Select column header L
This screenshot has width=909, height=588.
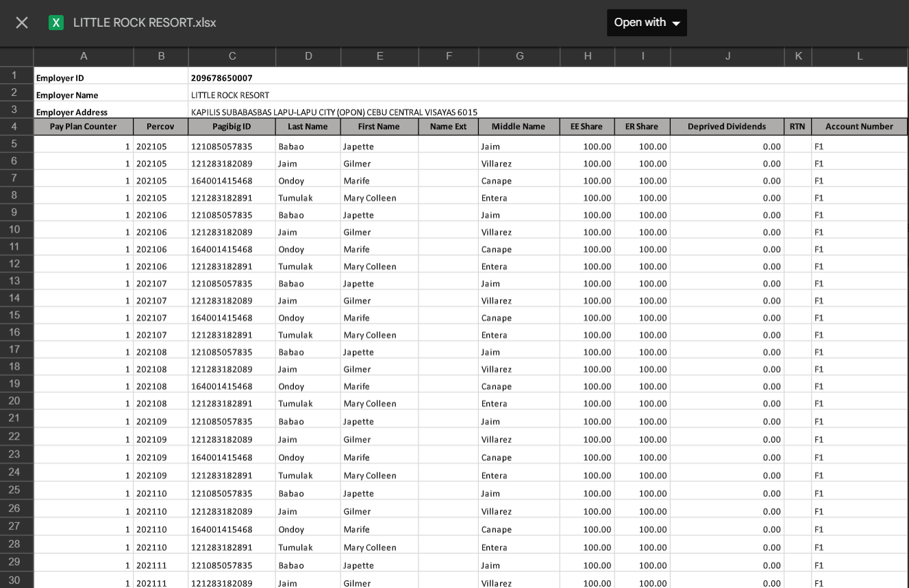tap(860, 56)
